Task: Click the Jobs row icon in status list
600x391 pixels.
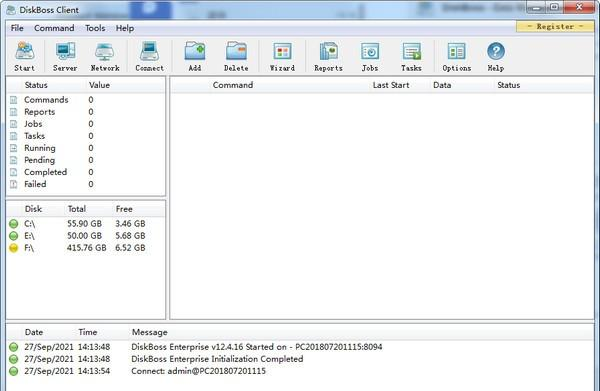Action: [x=14, y=124]
